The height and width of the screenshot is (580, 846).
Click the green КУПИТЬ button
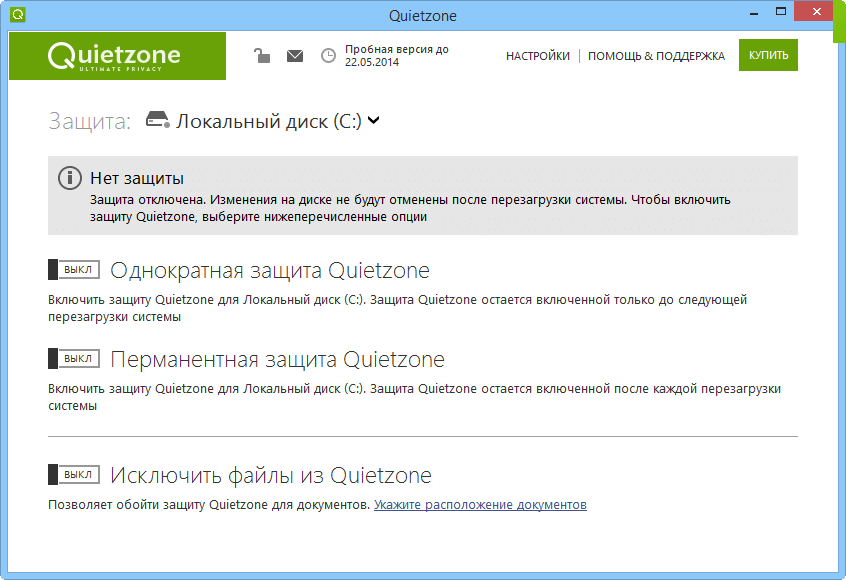coord(768,55)
